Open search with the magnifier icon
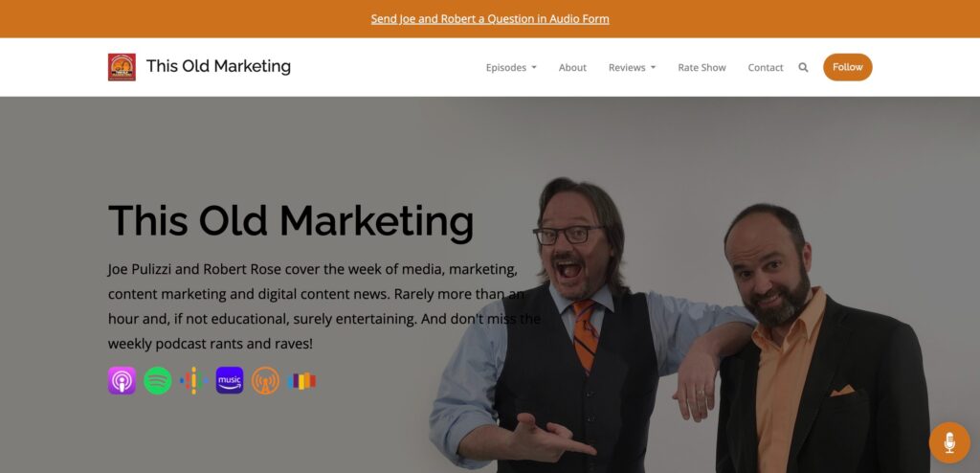 (x=803, y=68)
